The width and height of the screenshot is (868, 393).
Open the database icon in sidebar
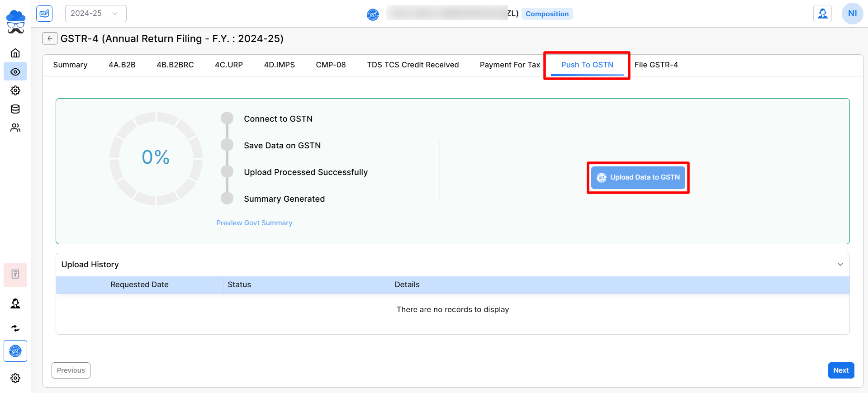[15, 109]
